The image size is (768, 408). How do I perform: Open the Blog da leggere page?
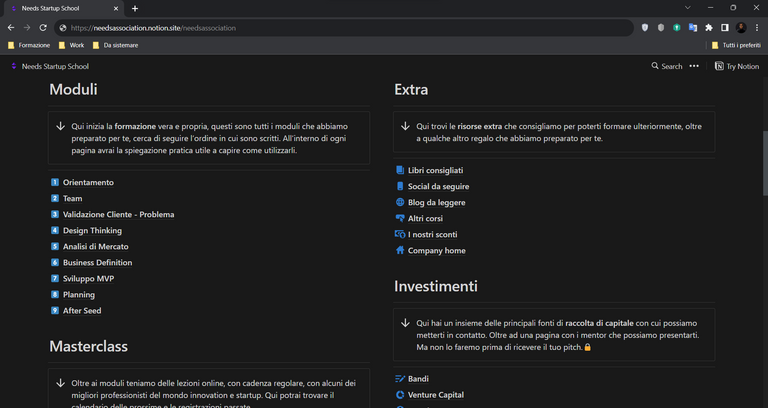click(x=436, y=202)
